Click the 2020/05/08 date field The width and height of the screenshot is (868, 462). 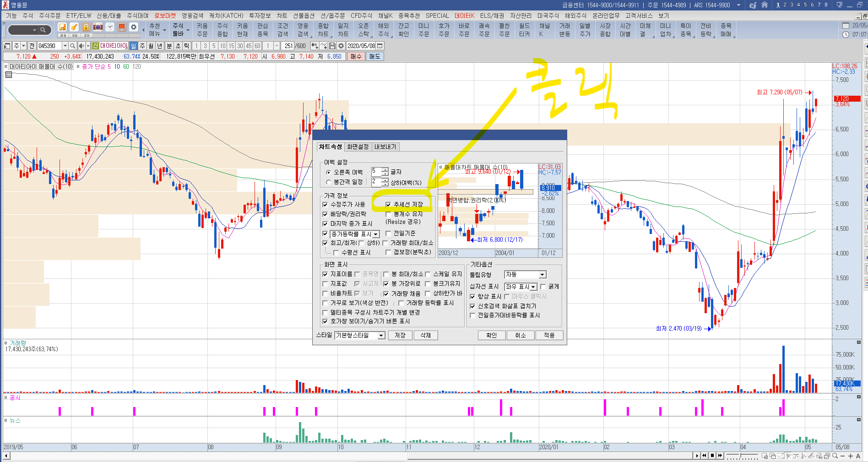[x=361, y=46]
